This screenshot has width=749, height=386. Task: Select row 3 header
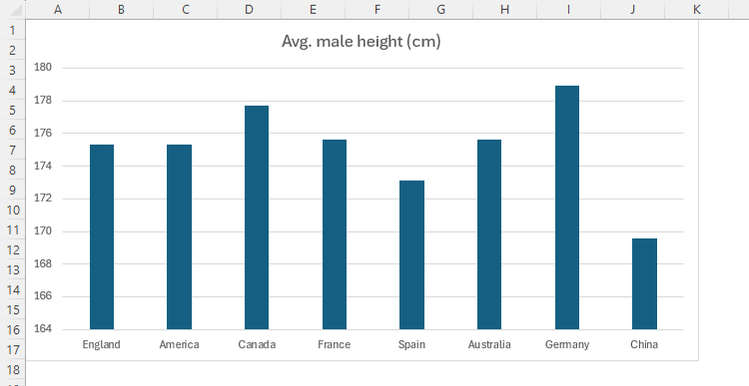[x=12, y=70]
